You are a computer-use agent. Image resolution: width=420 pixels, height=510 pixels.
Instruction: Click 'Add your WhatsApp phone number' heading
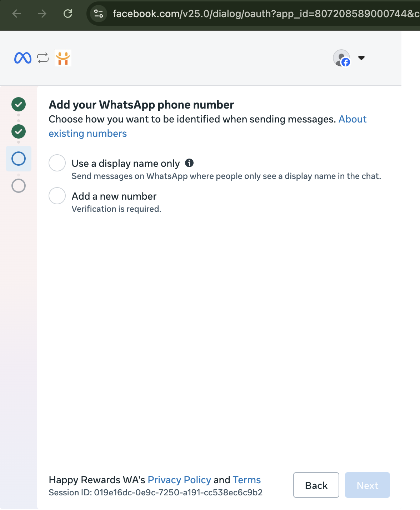[x=141, y=105]
